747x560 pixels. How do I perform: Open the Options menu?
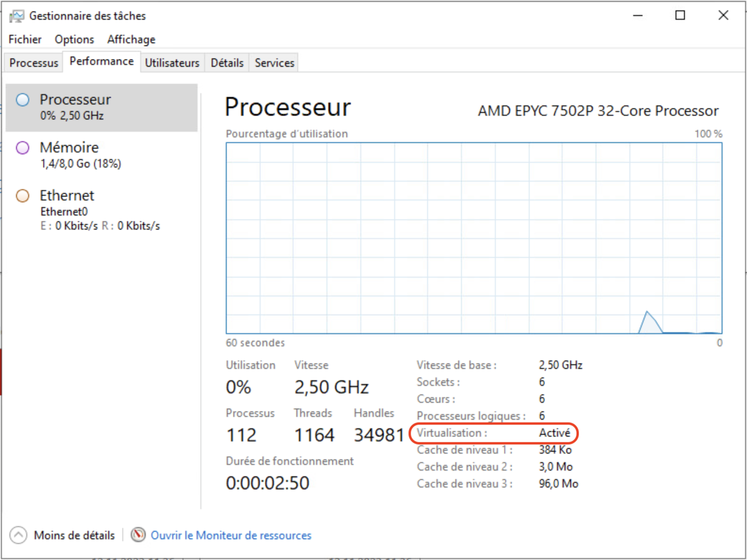point(74,40)
